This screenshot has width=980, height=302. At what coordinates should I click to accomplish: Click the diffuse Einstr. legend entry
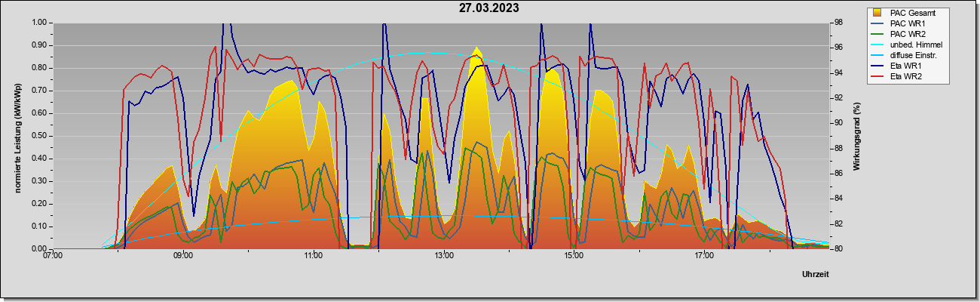coord(905,55)
